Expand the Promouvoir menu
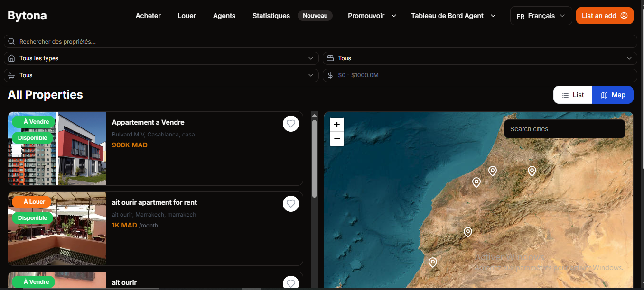Screen dimensions: 644x290 [372, 16]
